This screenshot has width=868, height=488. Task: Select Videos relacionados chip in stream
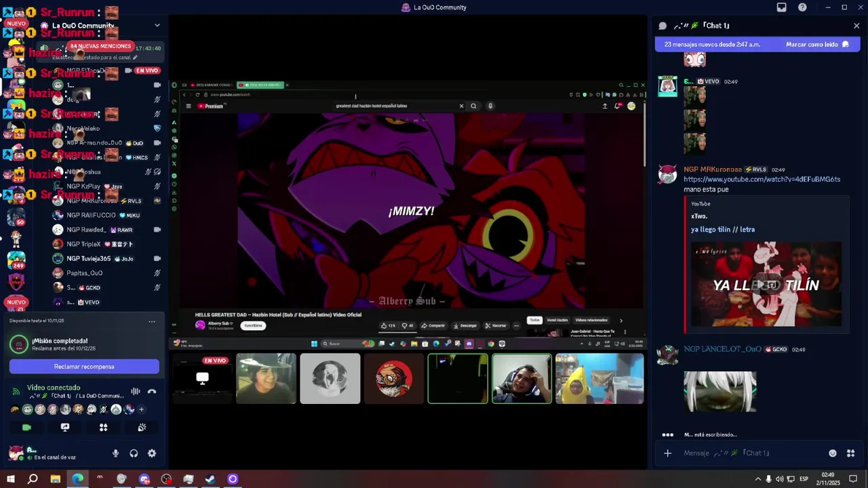(591, 320)
